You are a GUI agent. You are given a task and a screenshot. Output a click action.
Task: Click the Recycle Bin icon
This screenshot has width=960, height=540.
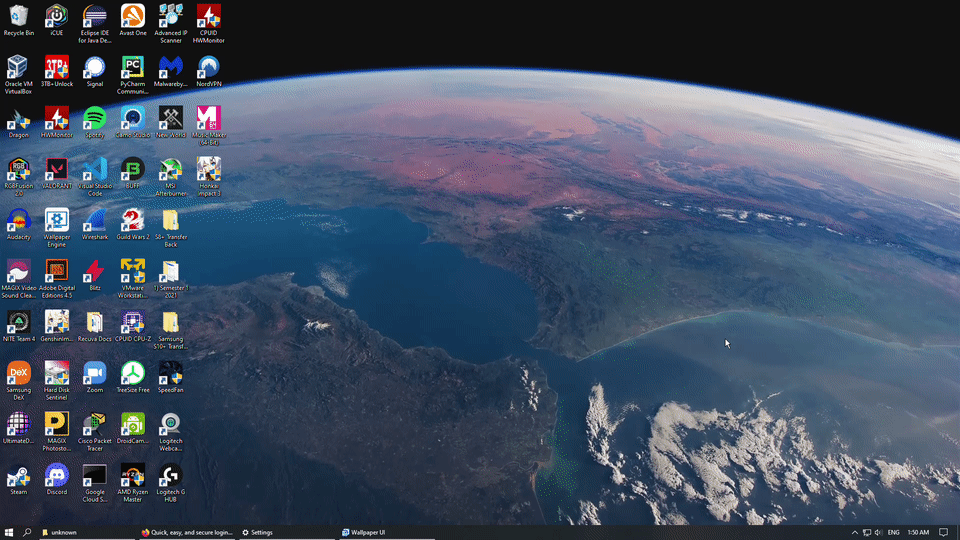point(19,16)
